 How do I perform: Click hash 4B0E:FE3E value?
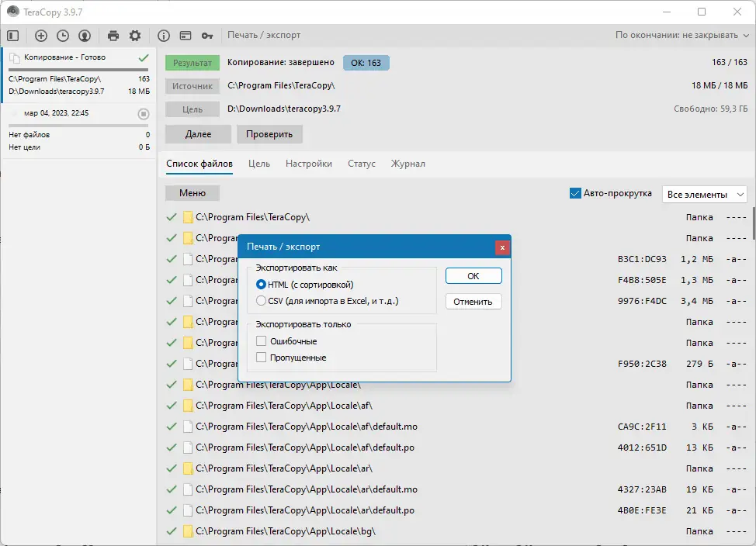click(x=642, y=510)
